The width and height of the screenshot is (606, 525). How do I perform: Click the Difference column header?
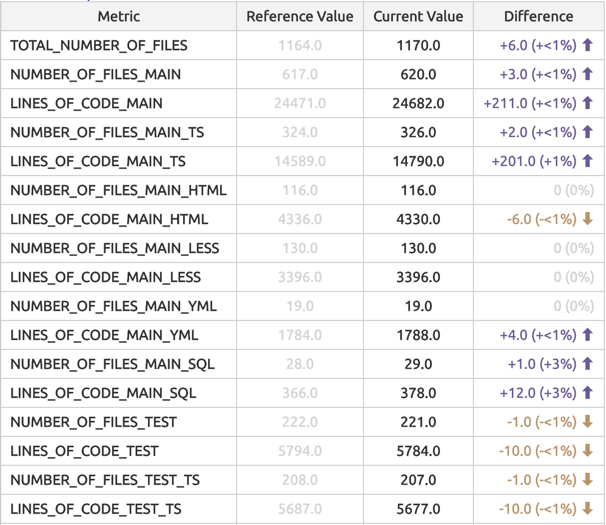(x=539, y=16)
